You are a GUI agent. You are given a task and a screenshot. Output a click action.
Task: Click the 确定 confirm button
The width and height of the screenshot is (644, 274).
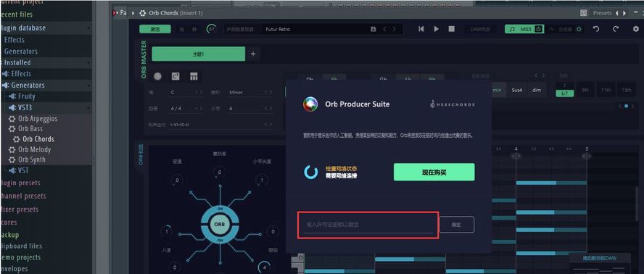pyautogui.click(x=457, y=225)
